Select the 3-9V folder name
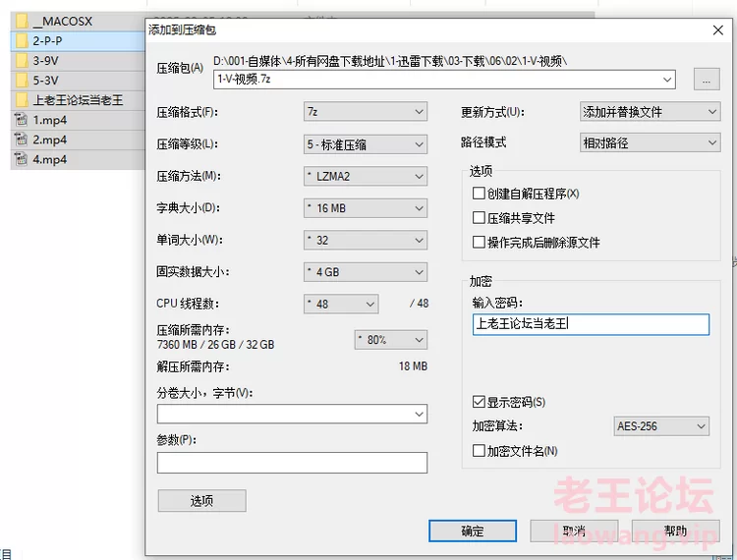Viewport: 737px width, 560px height. click(x=45, y=61)
